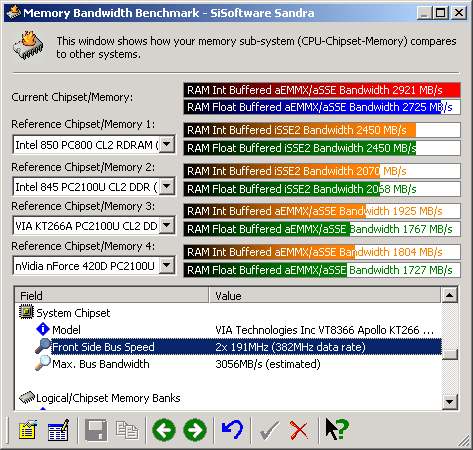Viewport: 473px width, 450px height.
Task: Click the copy documents icon
Action: [x=127, y=430]
